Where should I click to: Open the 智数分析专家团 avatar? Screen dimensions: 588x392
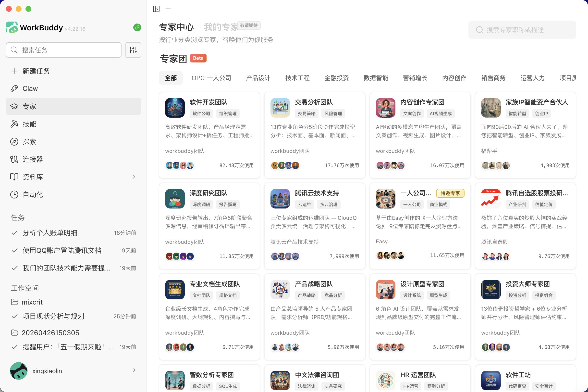point(175,380)
